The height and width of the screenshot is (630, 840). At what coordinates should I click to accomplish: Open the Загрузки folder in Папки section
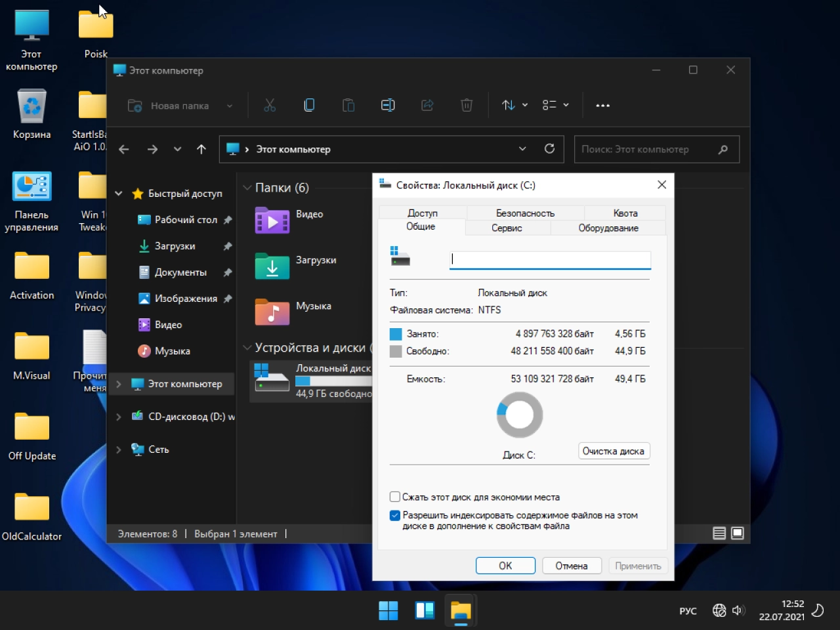coord(295,266)
